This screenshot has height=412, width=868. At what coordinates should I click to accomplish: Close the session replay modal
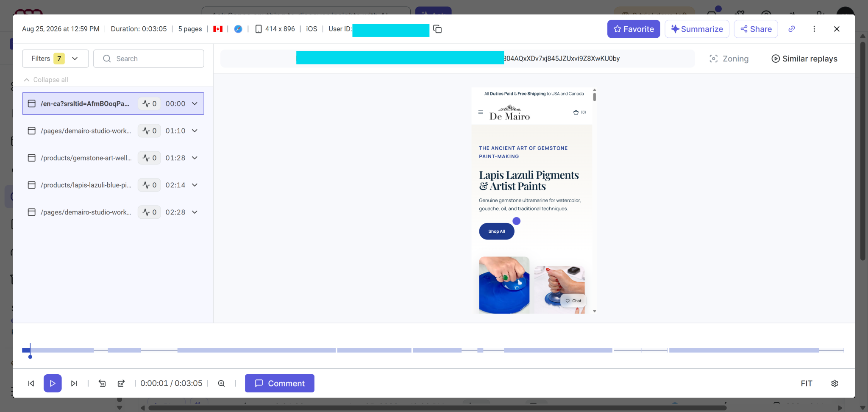[836, 29]
